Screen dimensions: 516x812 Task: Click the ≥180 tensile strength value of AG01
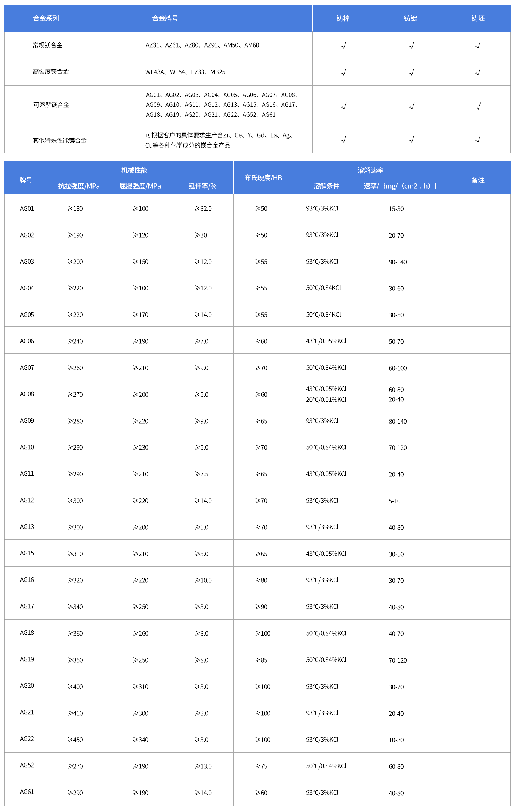click(75, 209)
